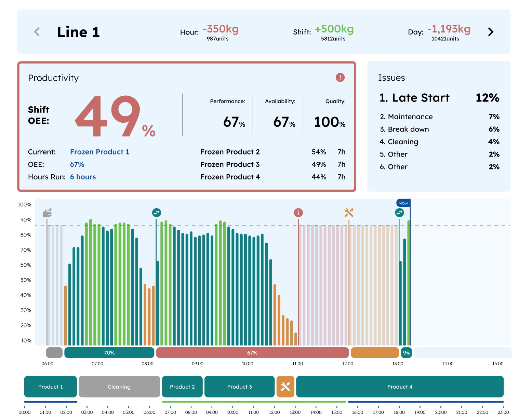Click the 5812units shift count
Viewport: 532px width, 419px height.
[333, 39]
